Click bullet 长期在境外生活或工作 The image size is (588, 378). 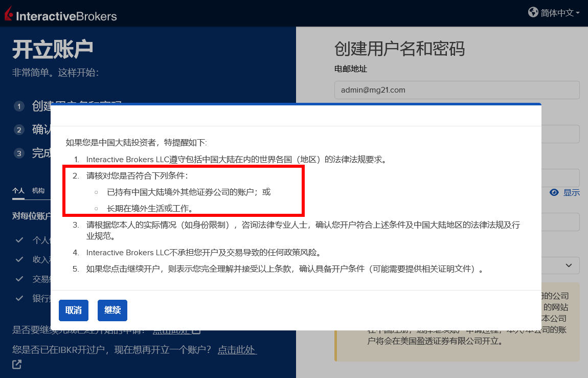point(151,209)
